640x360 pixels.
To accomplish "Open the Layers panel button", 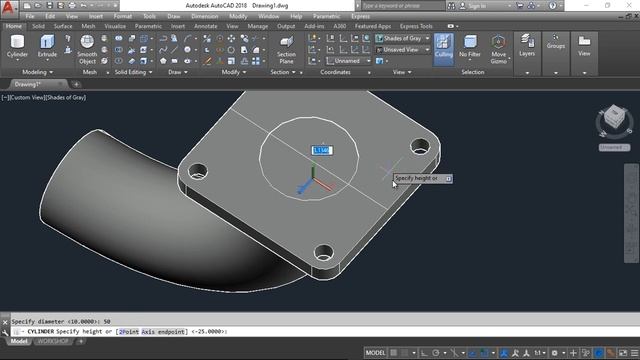I will point(527,46).
